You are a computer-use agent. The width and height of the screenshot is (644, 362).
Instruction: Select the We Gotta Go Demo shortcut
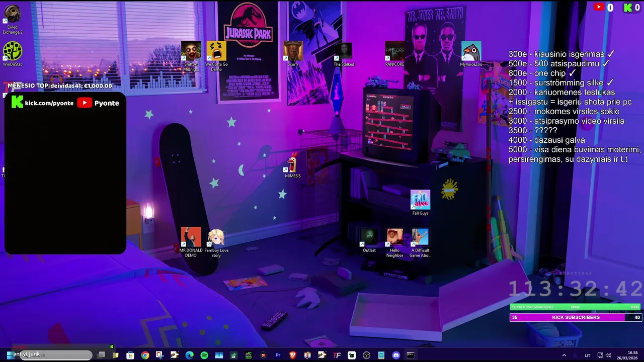tap(216, 56)
